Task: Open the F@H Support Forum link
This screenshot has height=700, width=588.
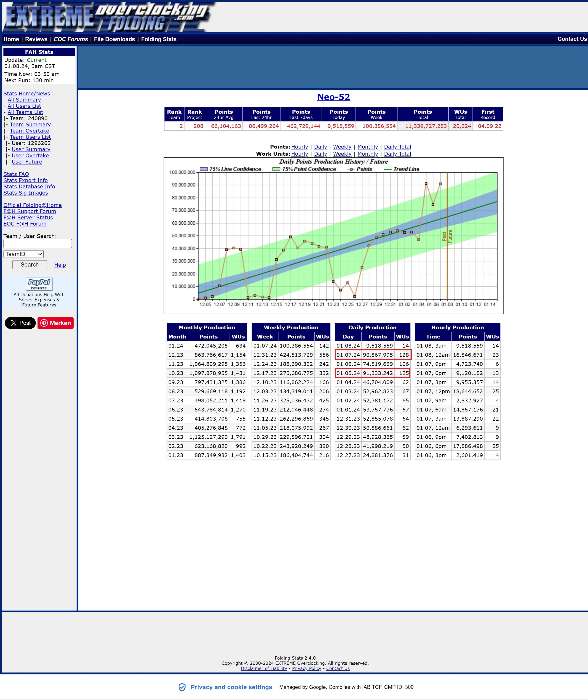Action: [x=30, y=211]
